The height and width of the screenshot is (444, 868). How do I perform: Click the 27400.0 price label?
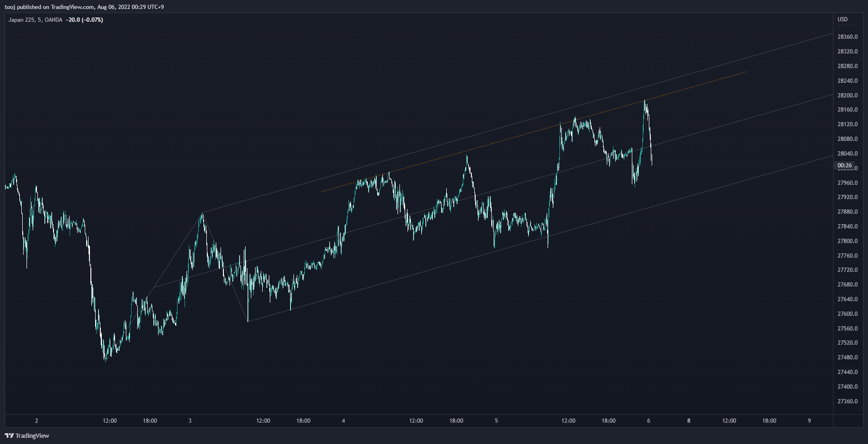coord(848,387)
